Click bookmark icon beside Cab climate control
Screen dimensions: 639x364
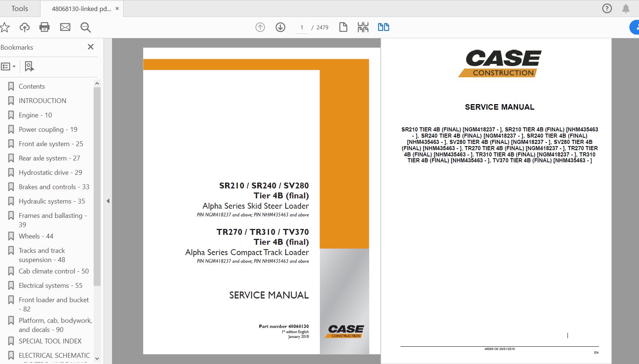(x=11, y=271)
